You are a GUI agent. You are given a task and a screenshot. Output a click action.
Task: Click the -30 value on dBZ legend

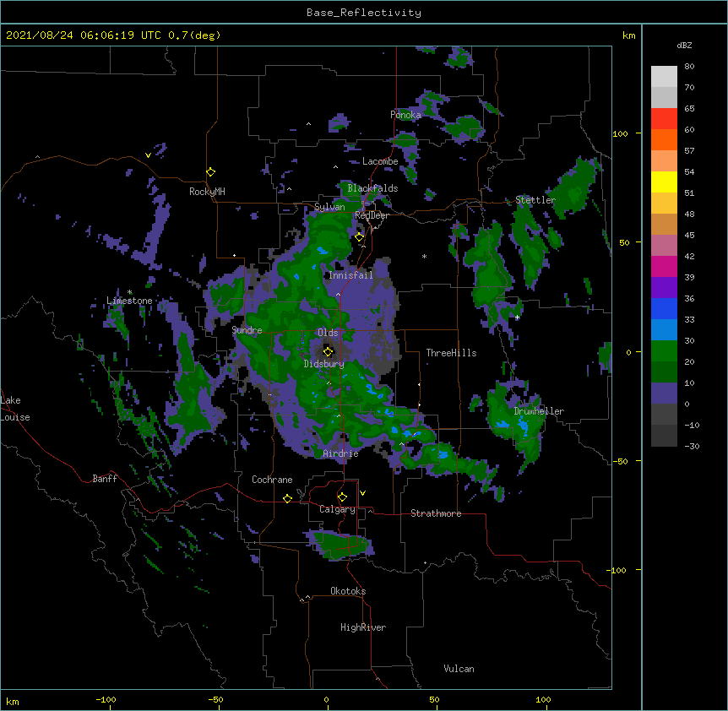[692, 446]
